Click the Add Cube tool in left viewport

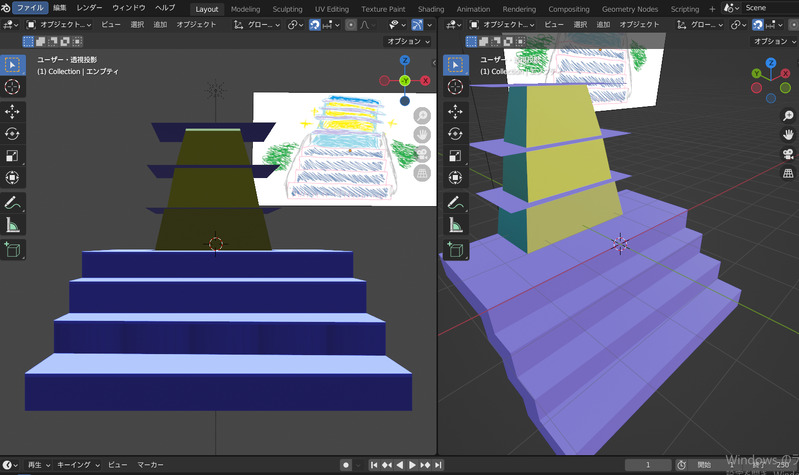13,251
